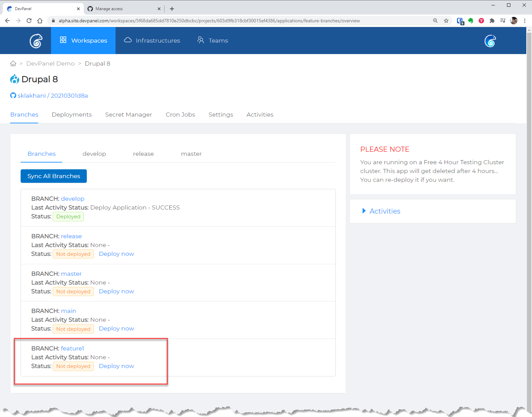This screenshot has width=532, height=417.
Task: Click the home breadcrumb icon
Action: (13, 64)
